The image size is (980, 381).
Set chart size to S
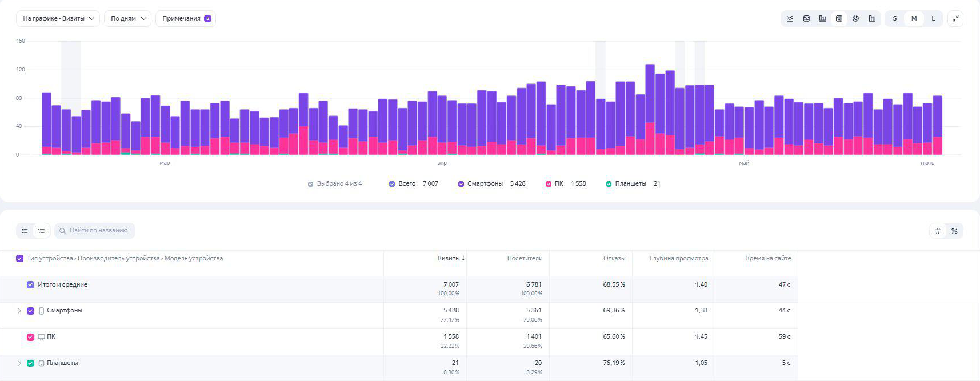[895, 19]
